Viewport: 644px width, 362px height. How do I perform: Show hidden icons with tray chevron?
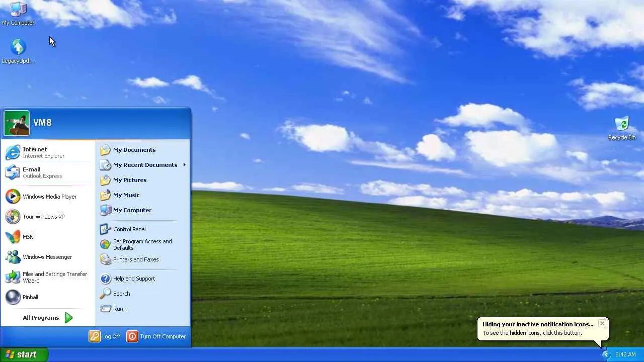click(606, 354)
